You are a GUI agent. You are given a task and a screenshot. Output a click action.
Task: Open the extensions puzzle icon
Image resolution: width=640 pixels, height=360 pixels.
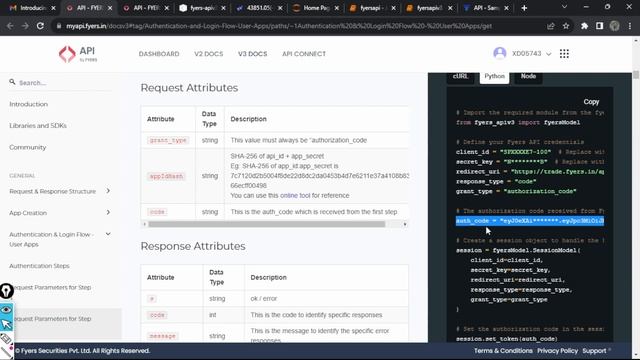(x=584, y=26)
